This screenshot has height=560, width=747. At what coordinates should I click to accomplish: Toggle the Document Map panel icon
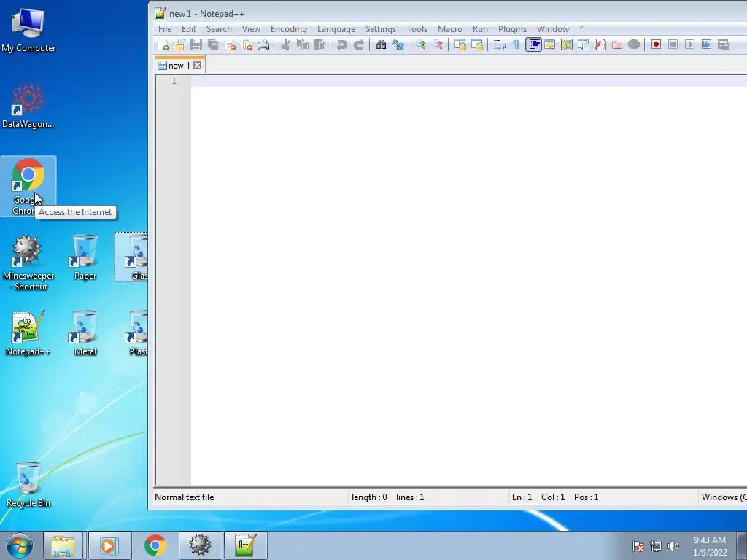(566, 44)
